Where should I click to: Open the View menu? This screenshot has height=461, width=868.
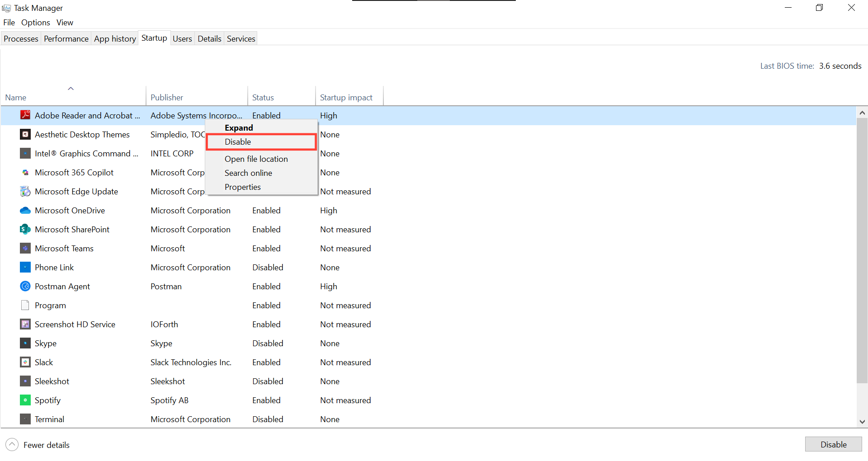coord(65,23)
